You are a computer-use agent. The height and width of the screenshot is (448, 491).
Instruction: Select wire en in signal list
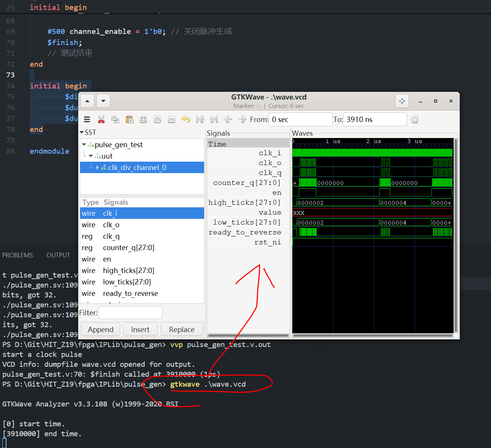tap(142, 259)
